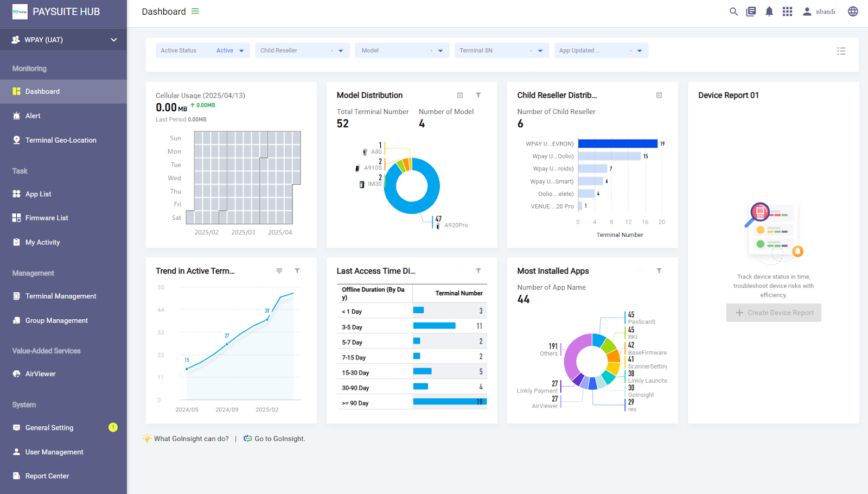This screenshot has width=868, height=494.
Task: Click the WPAY U...EVRON bar in chart
Action: 618,144
